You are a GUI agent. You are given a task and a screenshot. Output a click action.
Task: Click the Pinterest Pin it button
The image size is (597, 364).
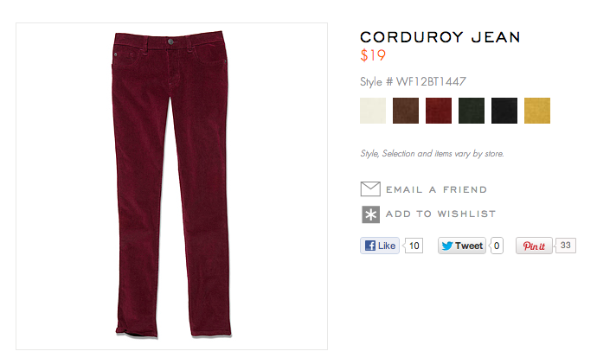point(534,246)
